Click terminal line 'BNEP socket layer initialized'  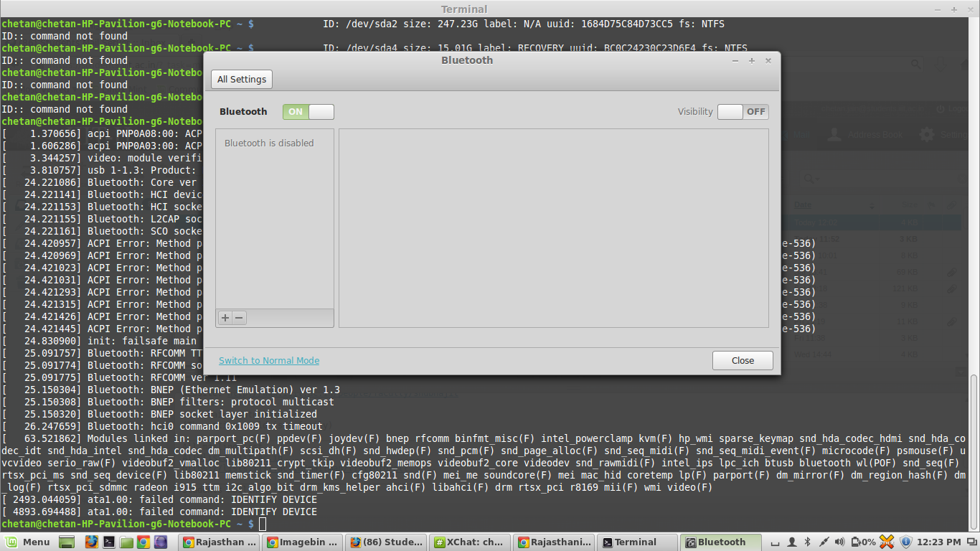[159, 414]
